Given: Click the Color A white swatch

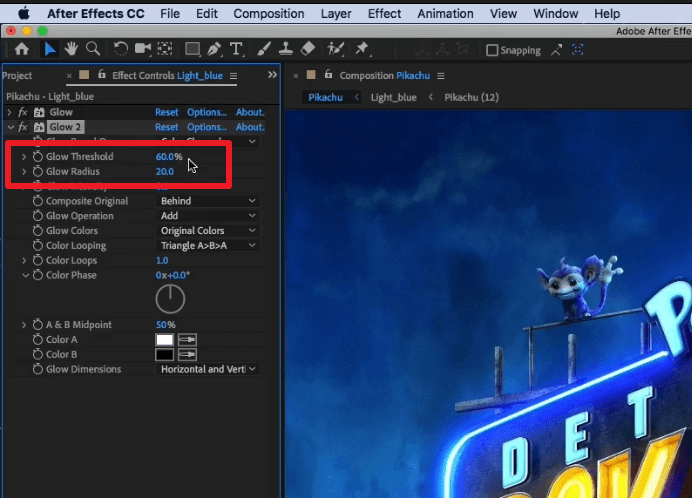Looking at the screenshot, I should click(x=165, y=340).
